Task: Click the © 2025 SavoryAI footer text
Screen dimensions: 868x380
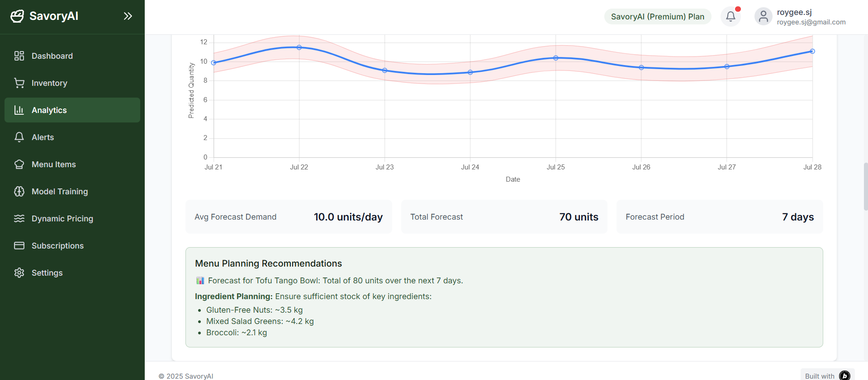Action: (x=186, y=376)
